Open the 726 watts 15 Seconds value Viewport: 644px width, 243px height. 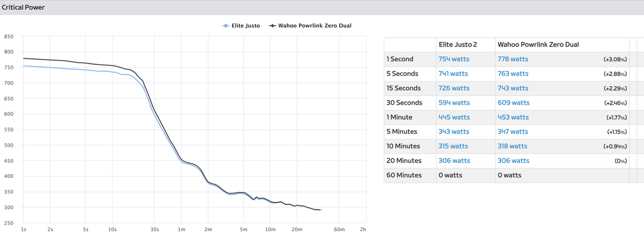pos(454,88)
